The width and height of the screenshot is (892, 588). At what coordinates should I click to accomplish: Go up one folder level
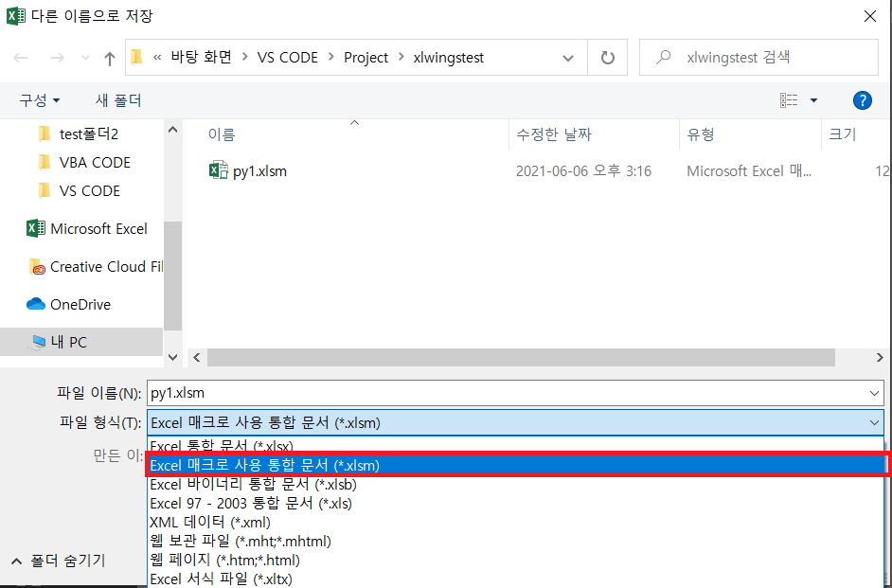[109, 58]
